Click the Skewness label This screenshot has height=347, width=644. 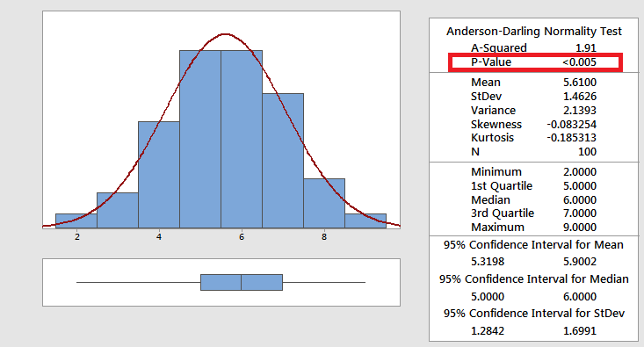click(x=496, y=125)
